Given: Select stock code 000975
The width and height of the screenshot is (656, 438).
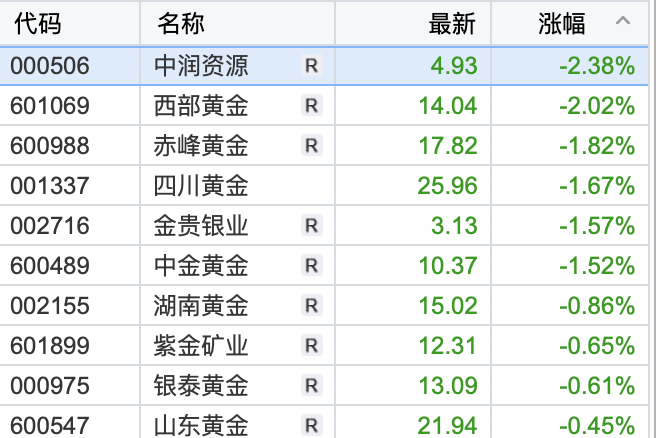Looking at the screenshot, I should click(x=50, y=385).
